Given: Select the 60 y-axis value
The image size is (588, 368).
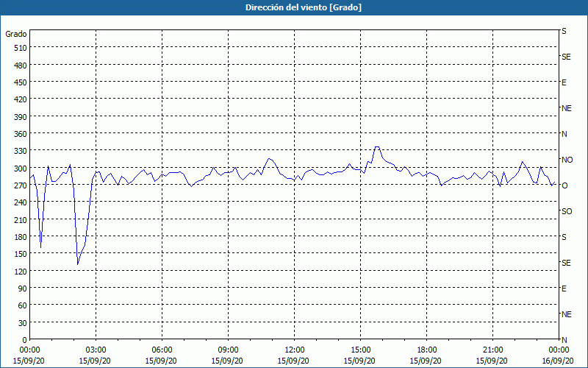Looking at the screenshot, I should (23, 305).
